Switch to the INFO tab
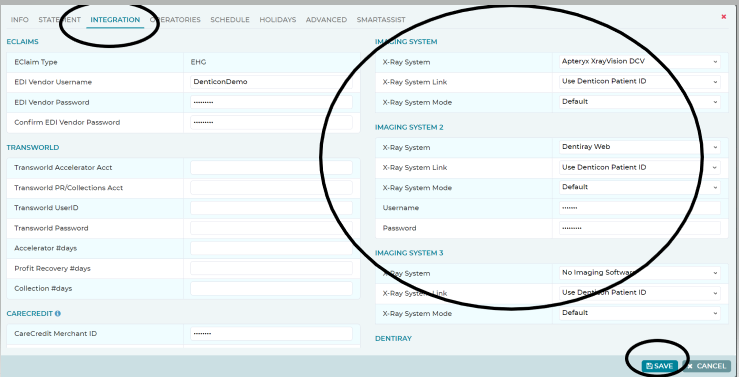 [20, 20]
